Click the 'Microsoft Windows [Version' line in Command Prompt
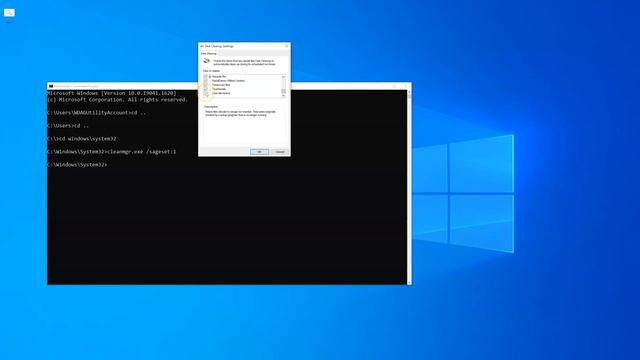 112,93
